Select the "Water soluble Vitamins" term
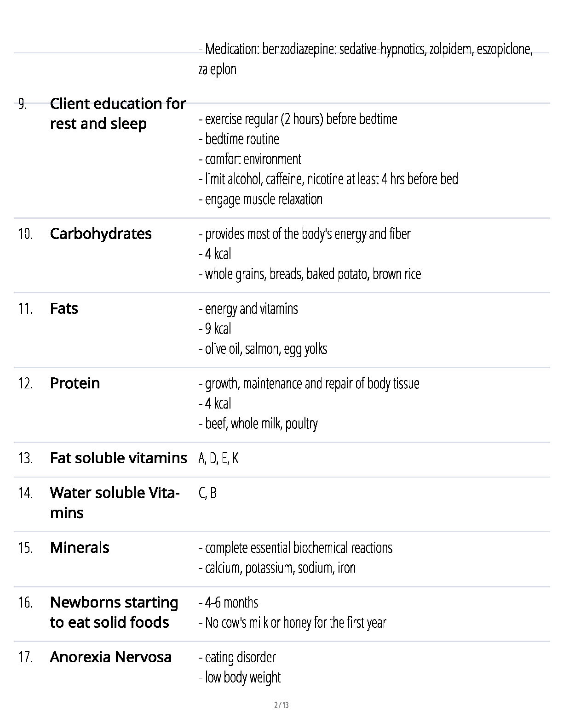Image resolution: width=563 pixels, height=728 pixels. [115, 502]
